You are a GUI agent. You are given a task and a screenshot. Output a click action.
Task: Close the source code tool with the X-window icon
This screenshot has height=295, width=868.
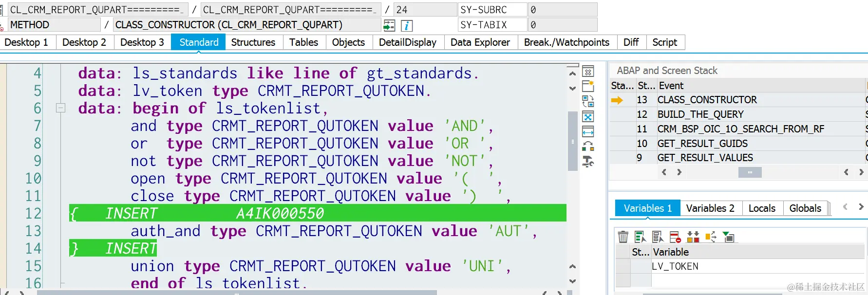[588, 72]
